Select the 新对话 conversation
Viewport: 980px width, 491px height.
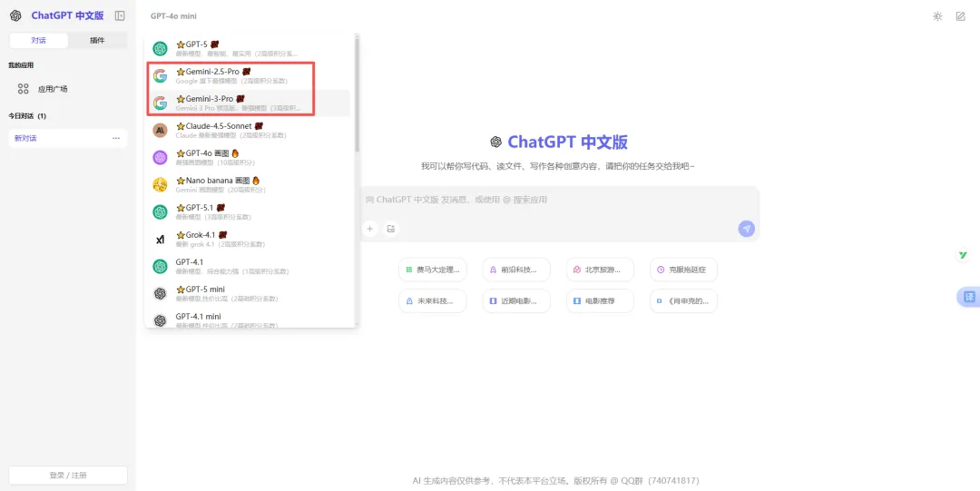(67, 138)
